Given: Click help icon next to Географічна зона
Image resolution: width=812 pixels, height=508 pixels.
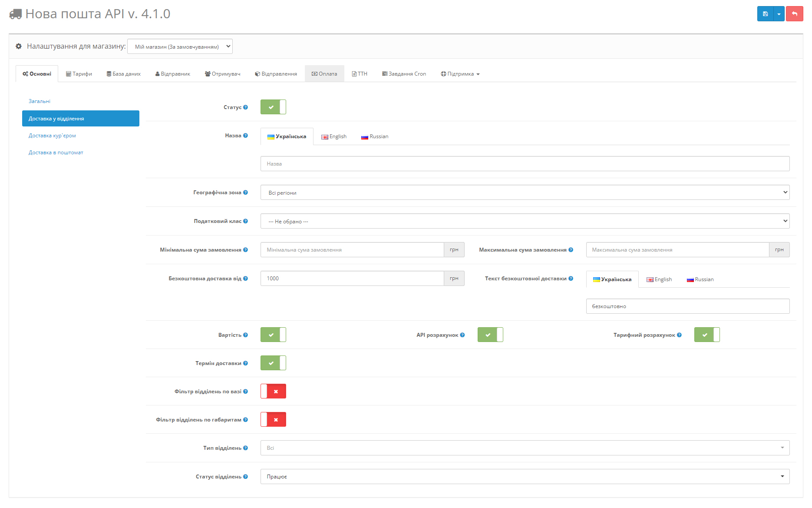Looking at the screenshot, I should (245, 193).
